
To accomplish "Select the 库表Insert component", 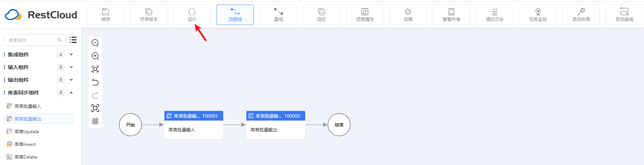I will coord(38,144).
